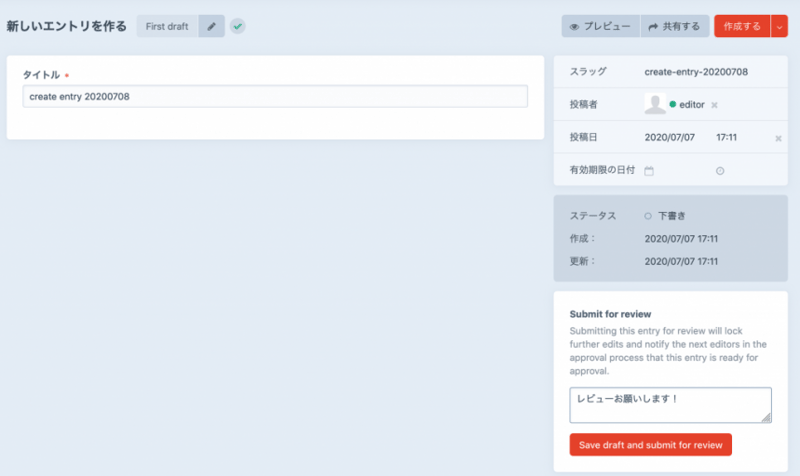
Task: Click the スラッグ value create-entry-20200708
Action: [x=696, y=72]
